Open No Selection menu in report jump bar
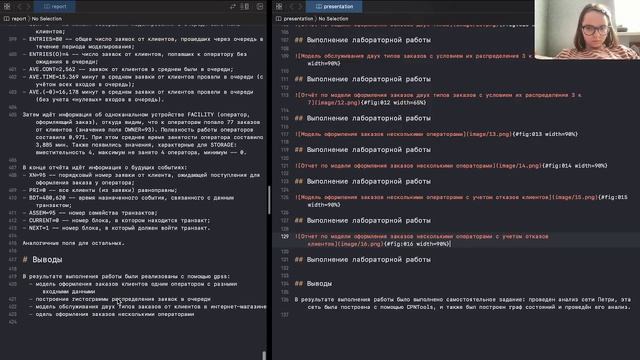This screenshot has width=640, height=360. point(47,19)
